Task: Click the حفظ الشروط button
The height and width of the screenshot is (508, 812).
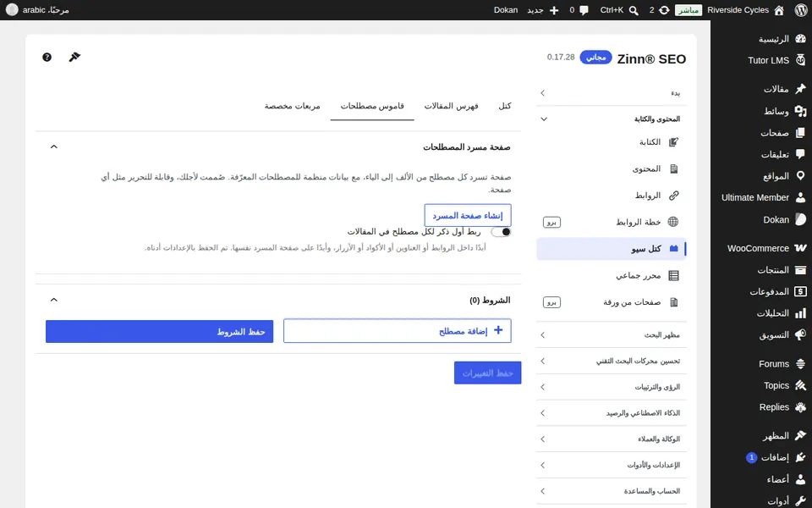Action: pos(160,331)
